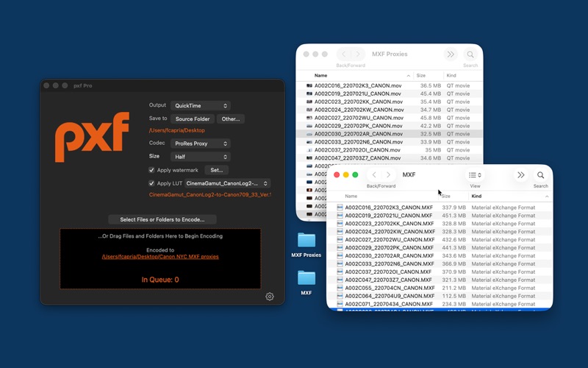This screenshot has height=368, width=588.
Task: Click thumbnail icon of A002C016_220702K3_CANON.mov
Action: click(309, 85)
